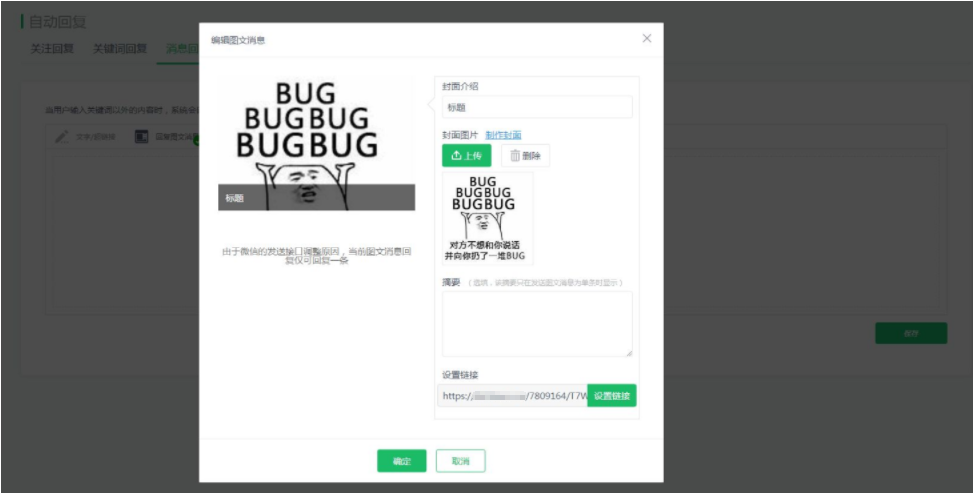
Task: Switch to 关注回复 tab in background page
Action: 52,49
